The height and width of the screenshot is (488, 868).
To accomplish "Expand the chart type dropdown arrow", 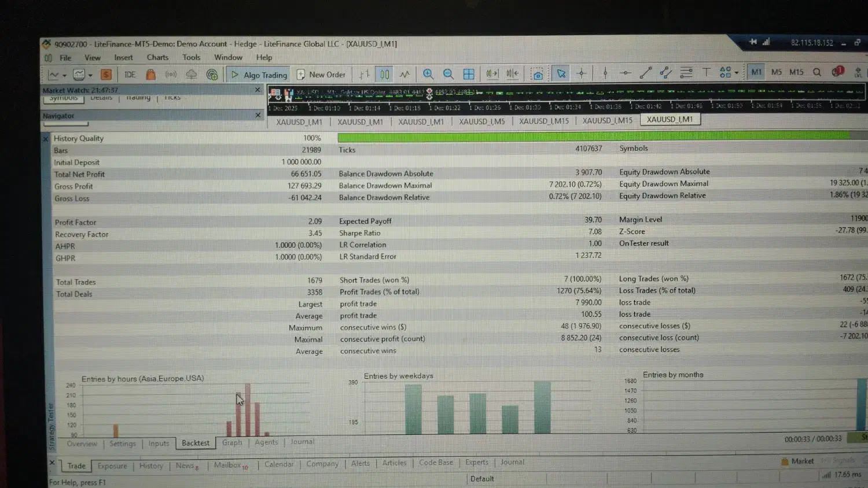I will (64, 75).
